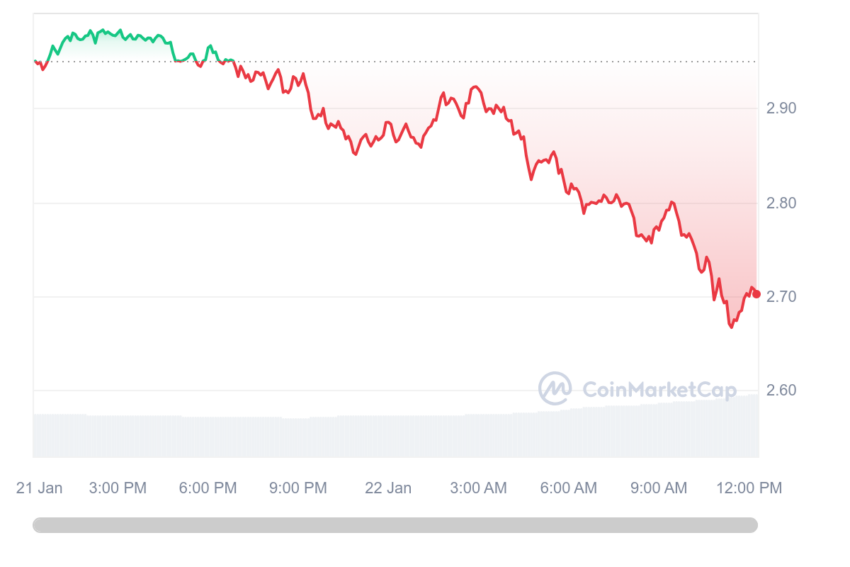Click the 2.90 price axis label
This screenshot has width=850, height=567.
(x=781, y=108)
